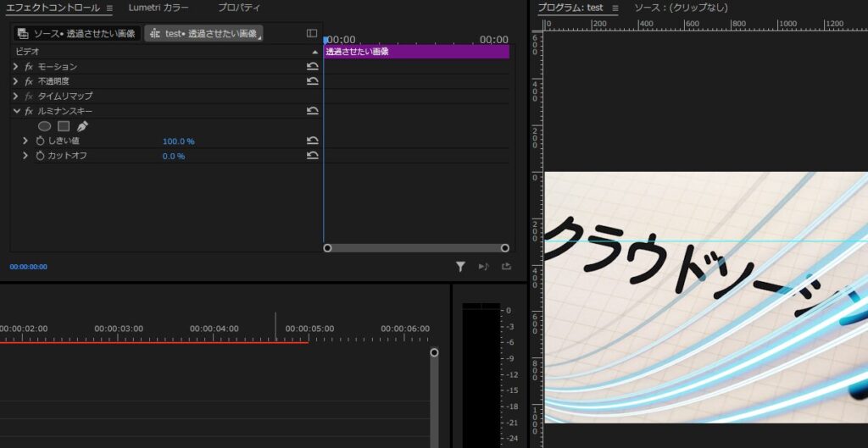Open the プロパティ tab
This screenshot has height=448, width=868.
point(238,8)
